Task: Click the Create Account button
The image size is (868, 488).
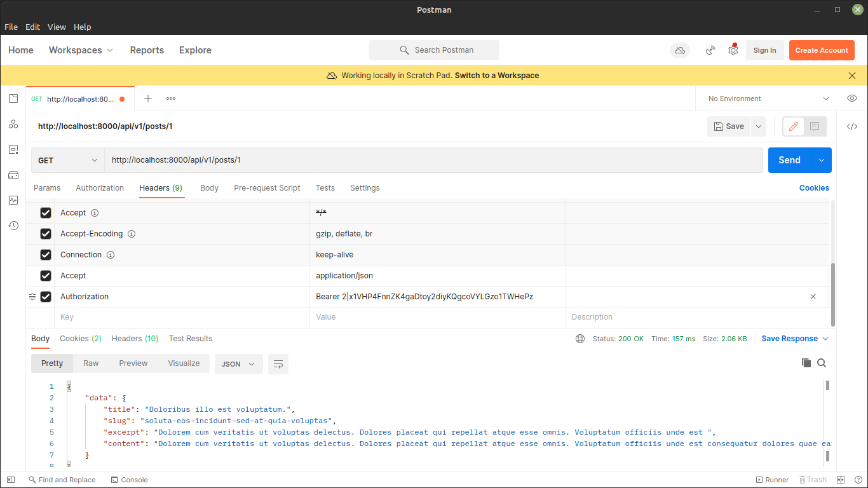Action: point(822,50)
